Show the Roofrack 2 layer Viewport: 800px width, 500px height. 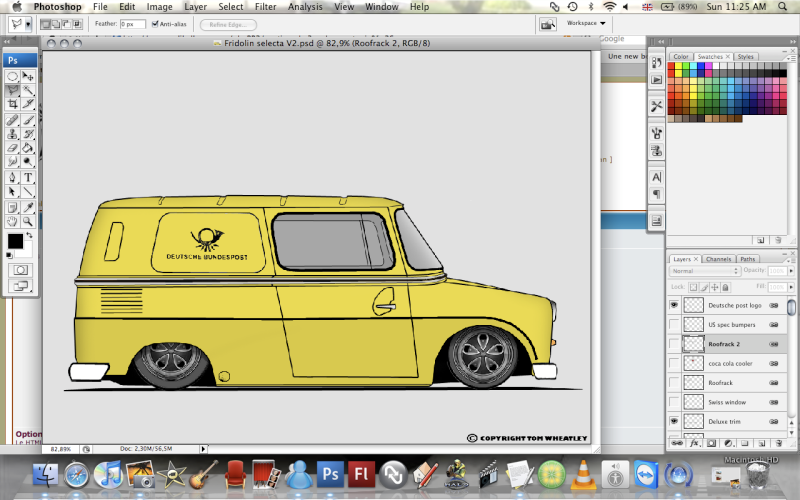tap(674, 344)
